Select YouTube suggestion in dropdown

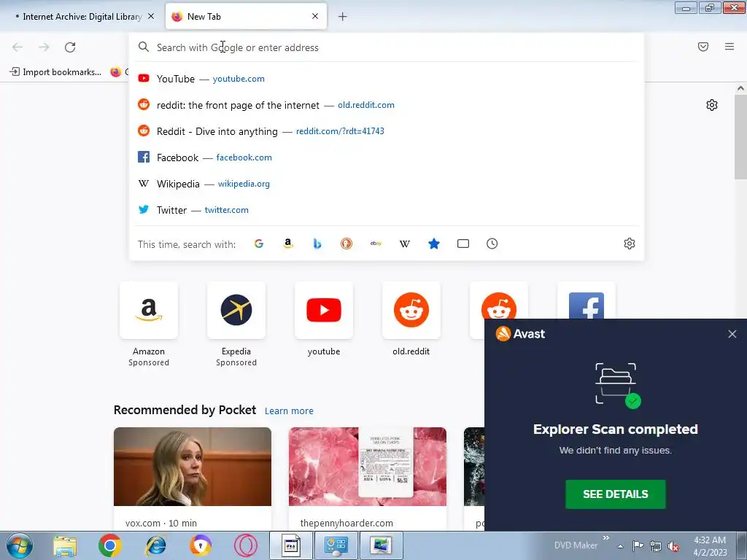[387, 79]
